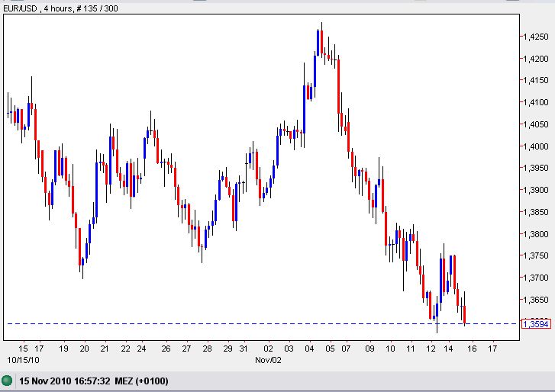Select the 1,3594 current price label
This screenshot has height=392, width=555.
coord(536,324)
